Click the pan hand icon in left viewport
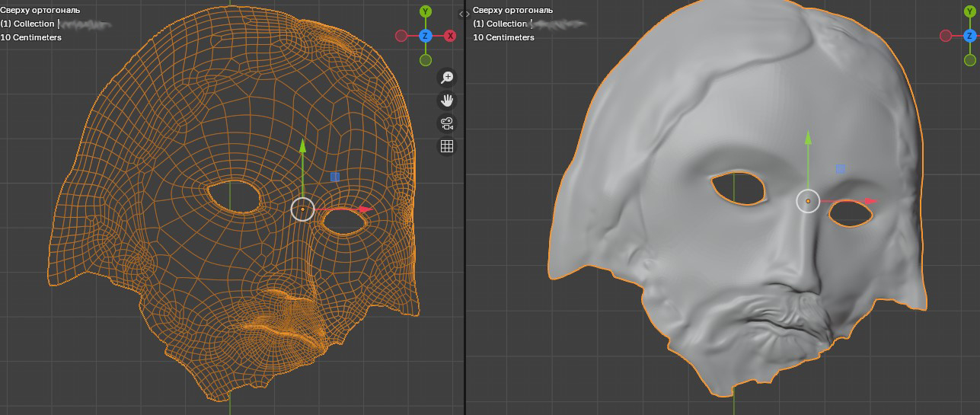 pos(447,100)
